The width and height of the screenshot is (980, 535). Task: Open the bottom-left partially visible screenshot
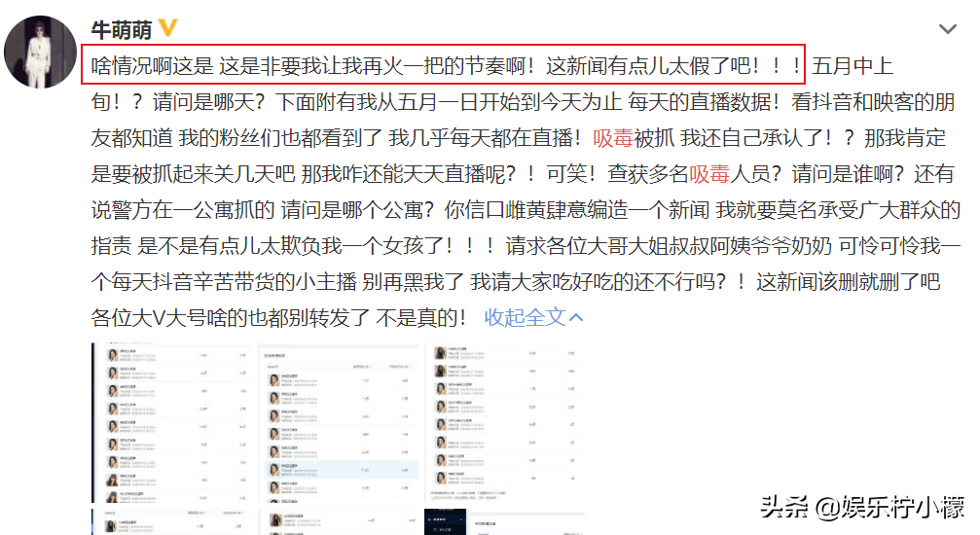[171, 522]
